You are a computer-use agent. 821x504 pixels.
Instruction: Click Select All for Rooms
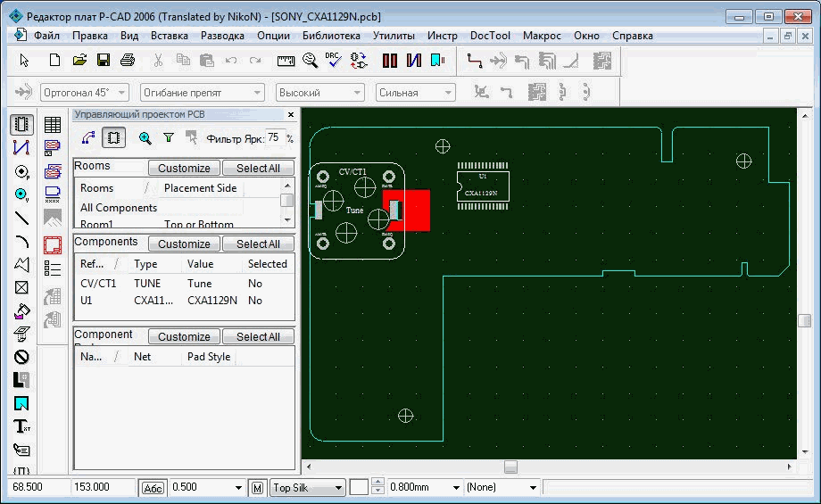coord(258,168)
